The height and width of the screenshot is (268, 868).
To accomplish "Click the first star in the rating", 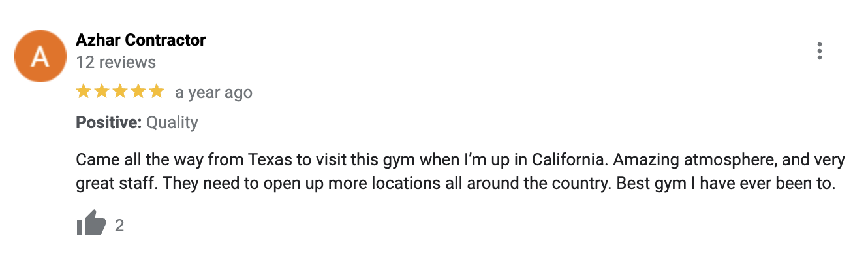I will pos(84,92).
